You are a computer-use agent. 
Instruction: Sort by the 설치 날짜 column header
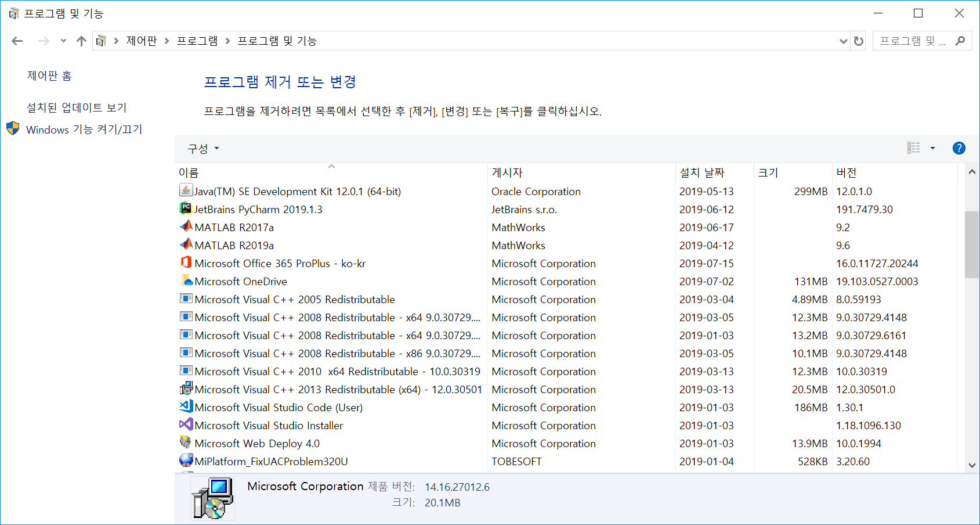pos(715,172)
